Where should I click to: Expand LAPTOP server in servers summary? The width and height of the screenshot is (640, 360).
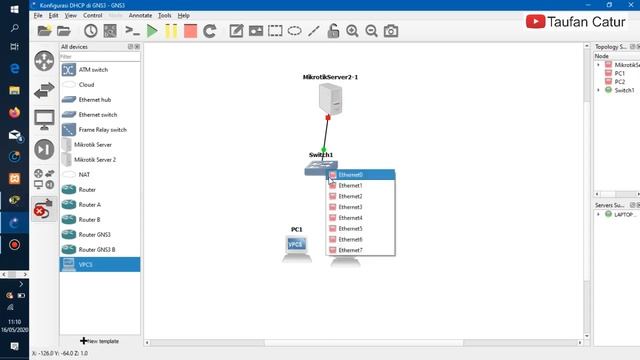point(599,214)
